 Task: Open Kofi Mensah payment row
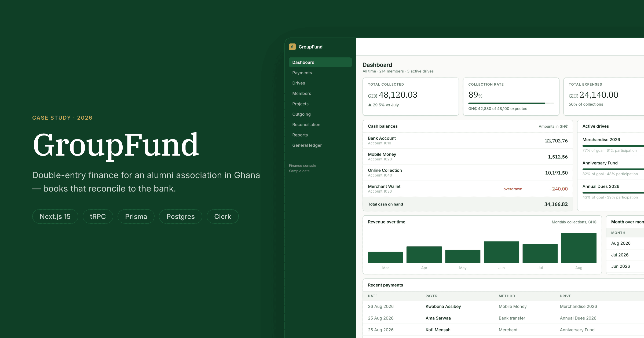pyautogui.click(x=503, y=330)
